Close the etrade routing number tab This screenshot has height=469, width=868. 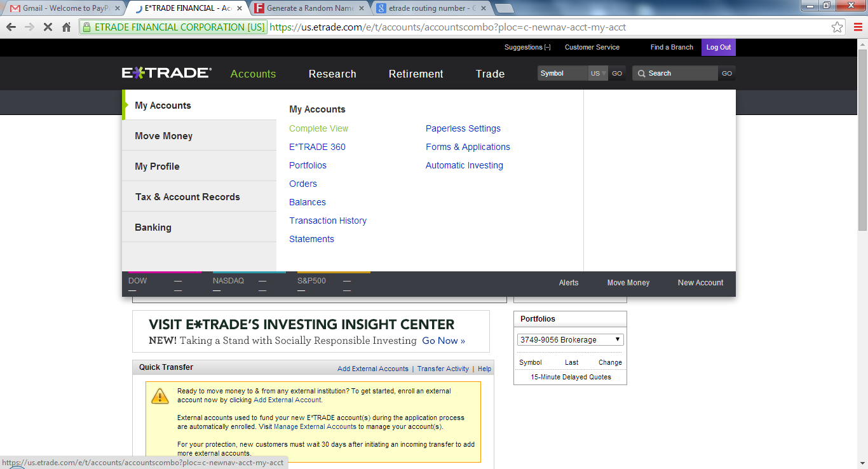click(x=484, y=8)
